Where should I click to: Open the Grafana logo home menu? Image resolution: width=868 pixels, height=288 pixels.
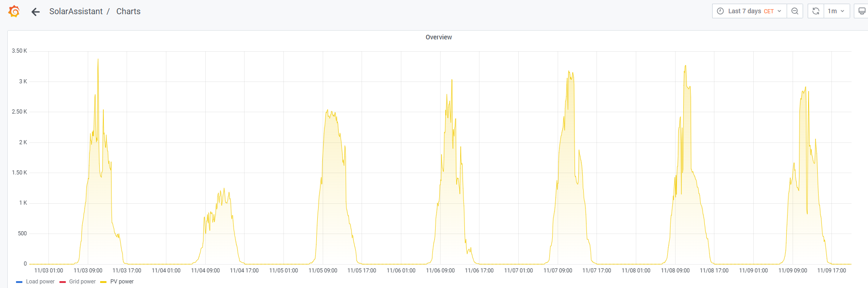tap(14, 11)
